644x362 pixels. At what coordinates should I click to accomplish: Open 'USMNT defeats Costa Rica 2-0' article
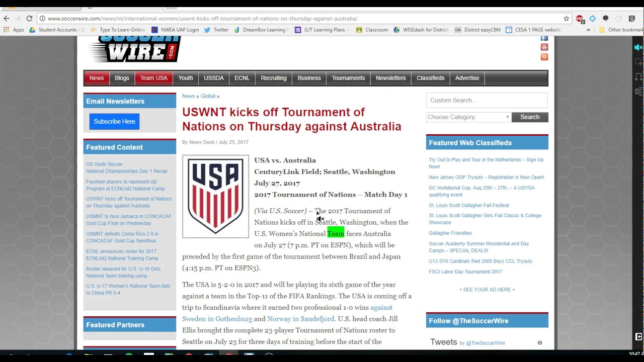pyautogui.click(x=122, y=237)
